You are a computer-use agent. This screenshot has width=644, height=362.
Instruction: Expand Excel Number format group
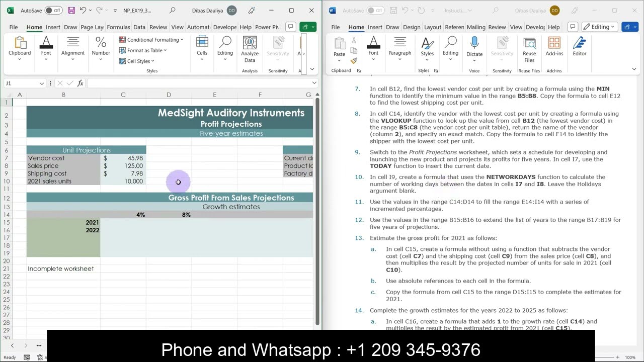[101, 48]
